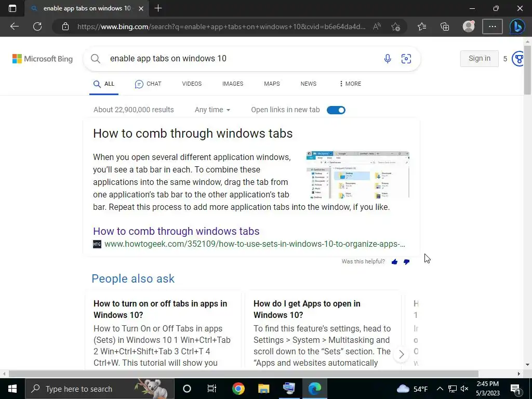This screenshot has height=399, width=532.
Task: Open the browser profile avatar
Action: point(469,26)
